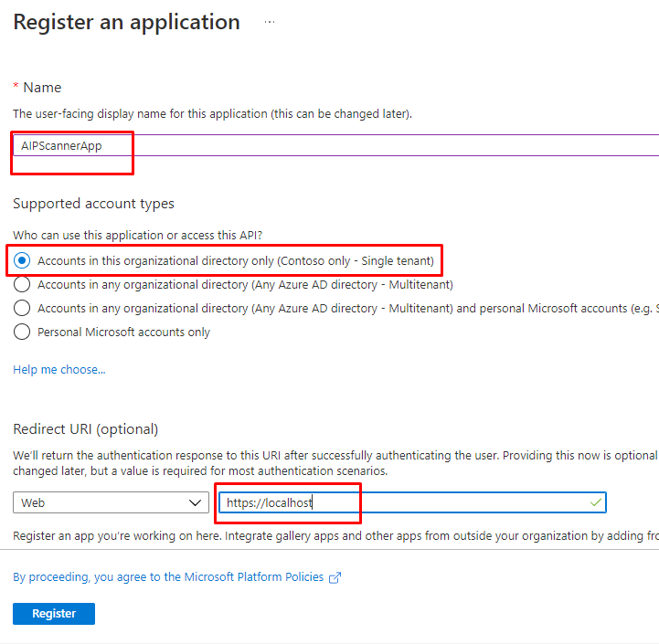Pick Personal Microsoft accounts only
This screenshot has height=644, width=659.
point(22,332)
